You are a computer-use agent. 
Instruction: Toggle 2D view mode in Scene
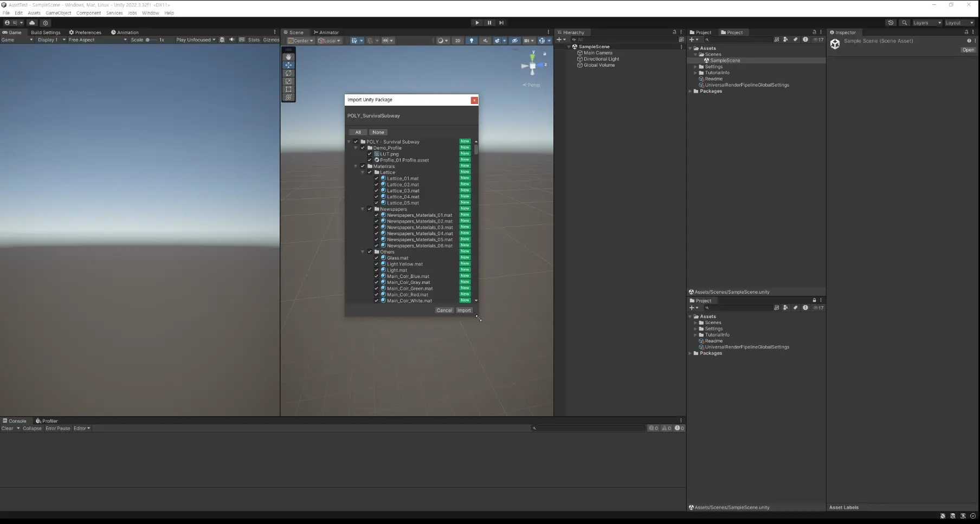pyautogui.click(x=457, y=41)
